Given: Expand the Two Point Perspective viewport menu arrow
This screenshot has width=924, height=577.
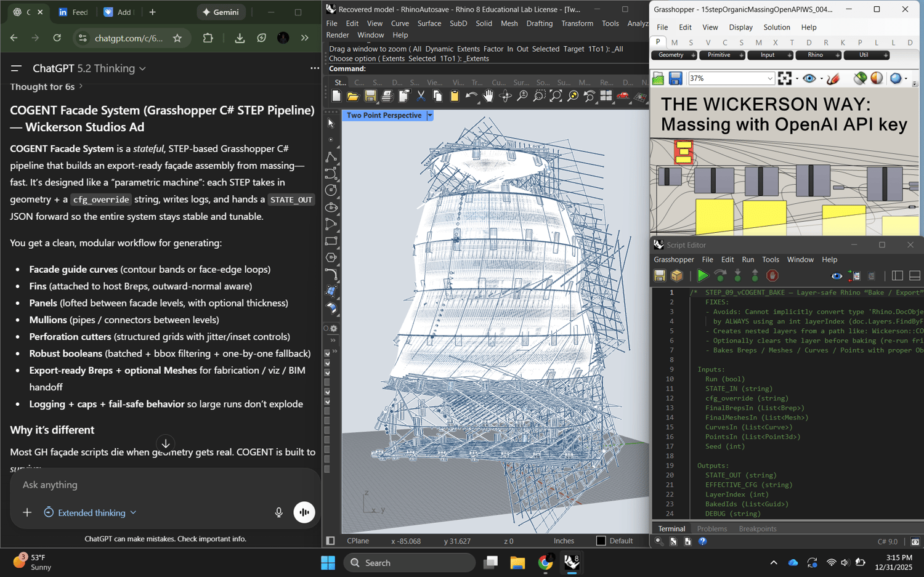Looking at the screenshot, I should 430,115.
